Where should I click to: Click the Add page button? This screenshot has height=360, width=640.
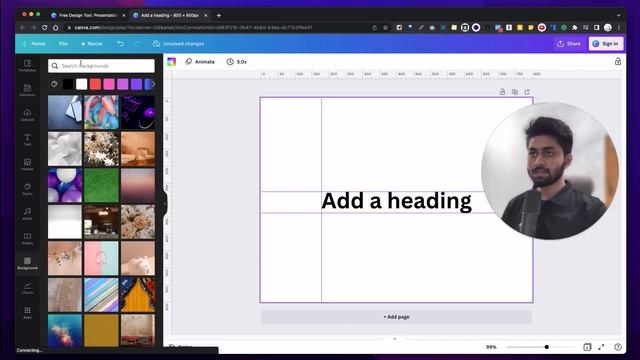click(x=396, y=317)
